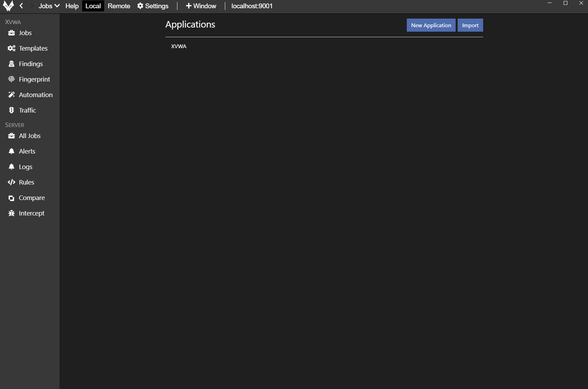Click the Compare squares icon
Screen dimensions: 588x389
pos(11,198)
